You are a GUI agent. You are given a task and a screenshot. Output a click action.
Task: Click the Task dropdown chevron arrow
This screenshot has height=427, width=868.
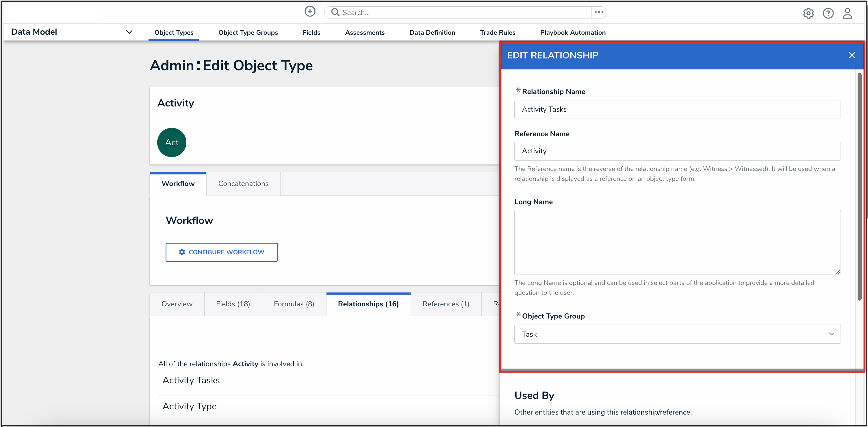[x=831, y=334]
